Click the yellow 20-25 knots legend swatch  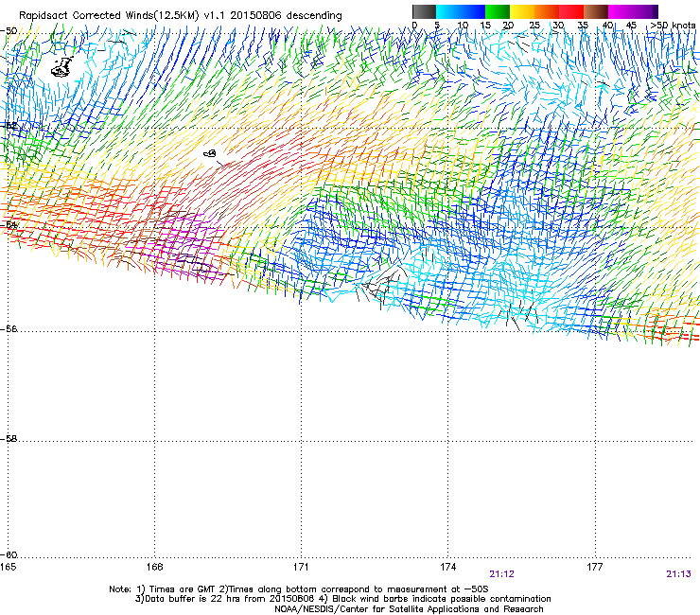(522, 11)
